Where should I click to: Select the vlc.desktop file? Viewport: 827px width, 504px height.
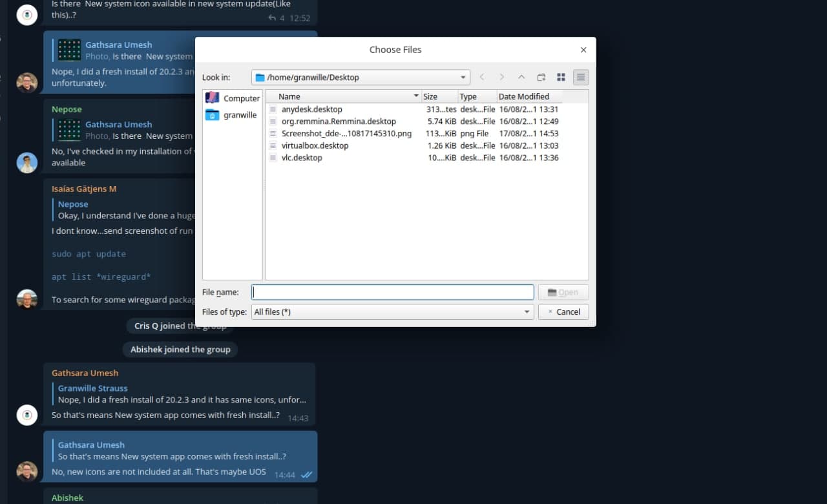[x=302, y=158]
